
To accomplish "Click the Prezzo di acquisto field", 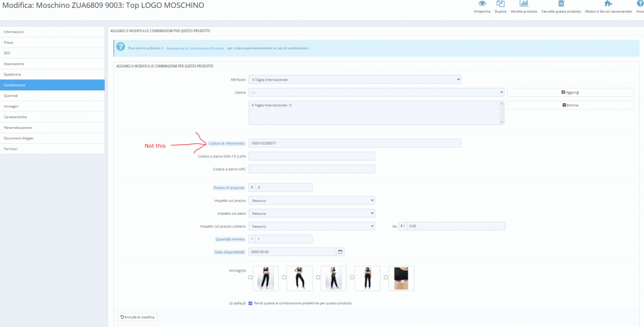I will (284, 188).
